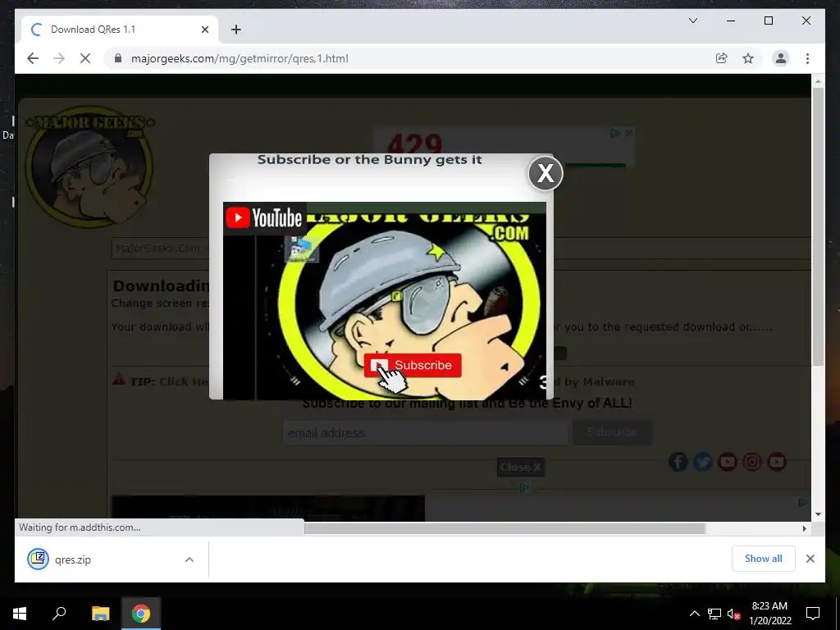Bookmark this page with the star icon

pos(748,58)
